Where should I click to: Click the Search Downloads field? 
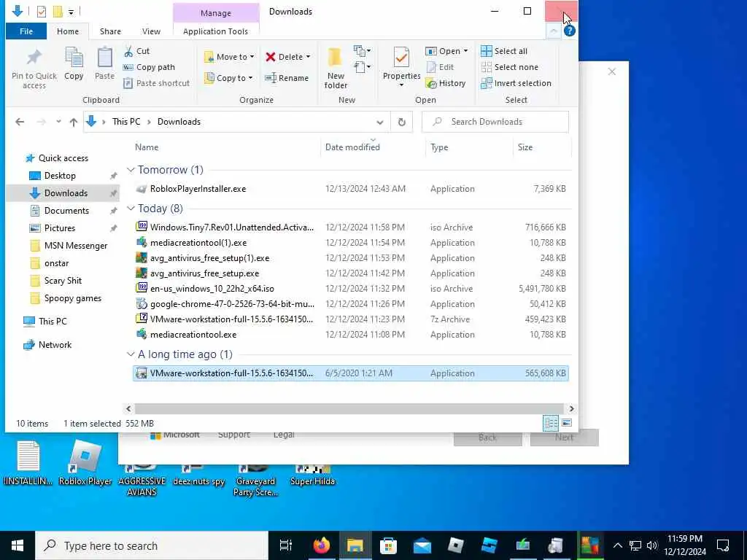tap(495, 122)
